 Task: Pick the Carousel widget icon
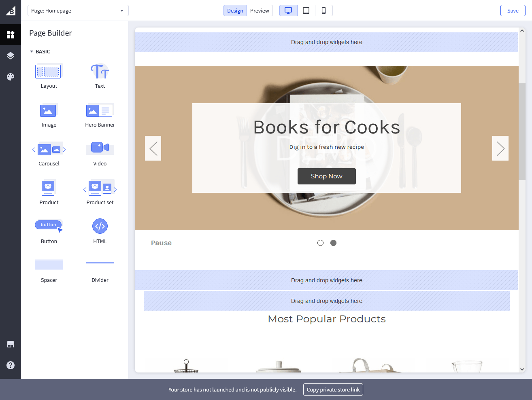click(49, 149)
